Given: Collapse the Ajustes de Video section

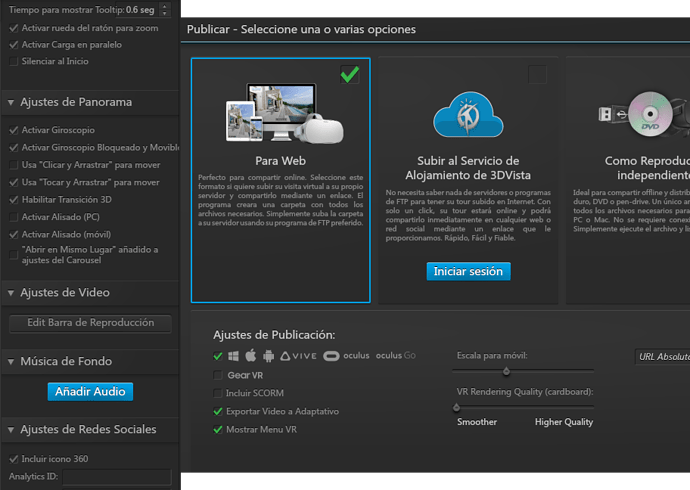Looking at the screenshot, I should (x=11, y=293).
